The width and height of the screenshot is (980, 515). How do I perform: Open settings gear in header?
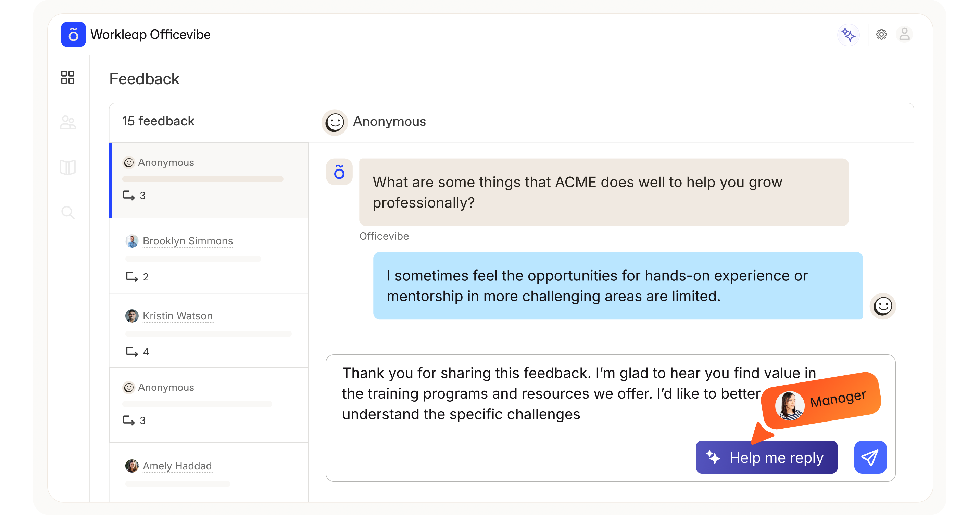click(881, 35)
